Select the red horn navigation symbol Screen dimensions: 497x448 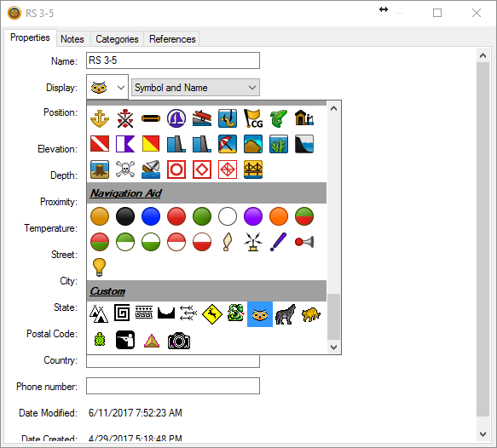click(304, 242)
